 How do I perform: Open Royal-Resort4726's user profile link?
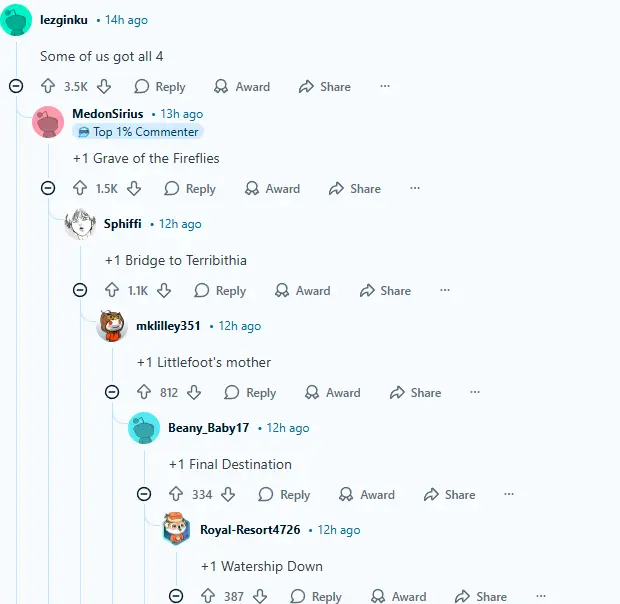[x=250, y=529]
